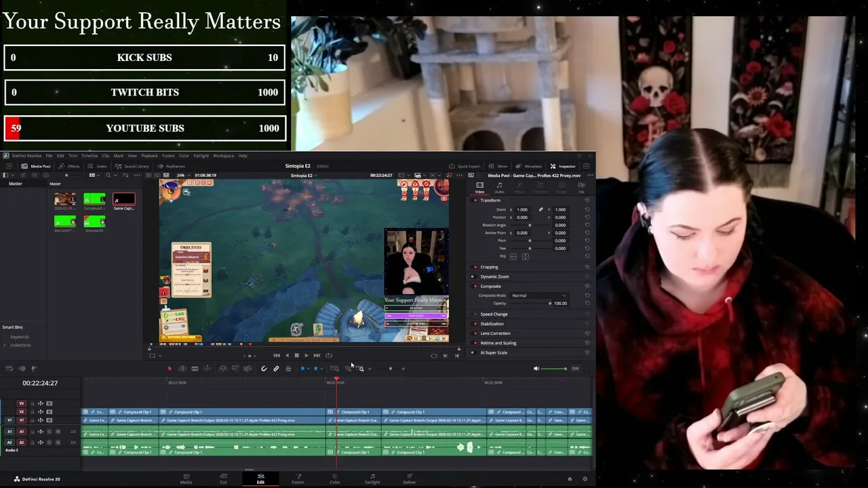Expand the Collections smart bin
The height and width of the screenshot is (488, 868).
point(4,345)
